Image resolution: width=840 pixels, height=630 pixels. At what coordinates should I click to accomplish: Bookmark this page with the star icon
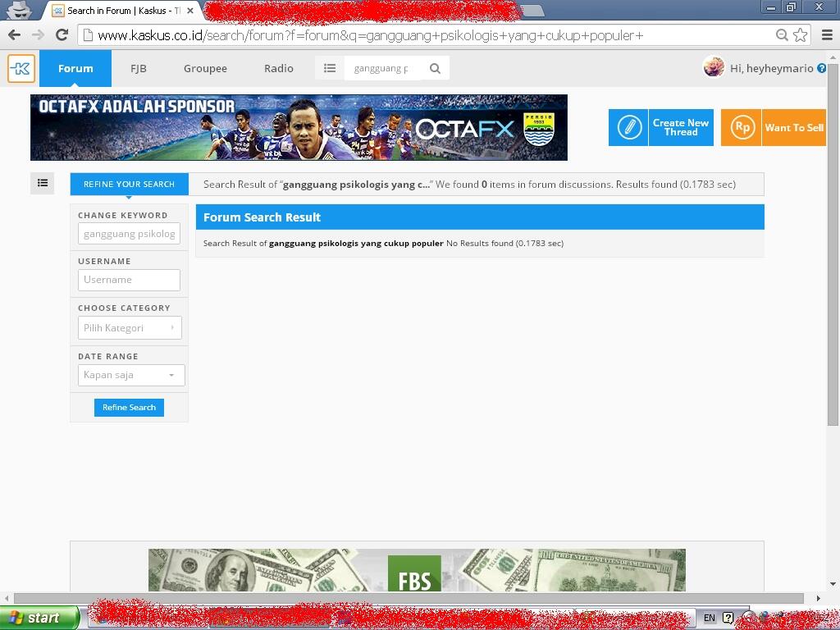coord(801,35)
